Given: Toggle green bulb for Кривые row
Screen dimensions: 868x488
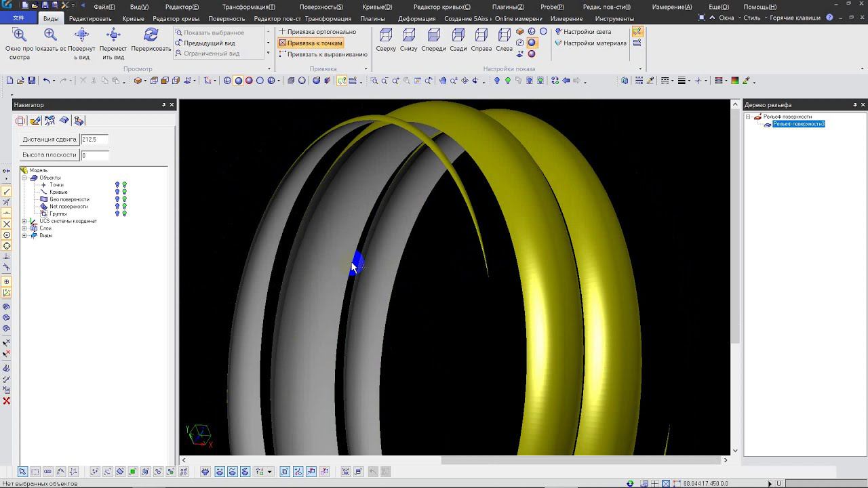Looking at the screenshot, I should (125, 192).
